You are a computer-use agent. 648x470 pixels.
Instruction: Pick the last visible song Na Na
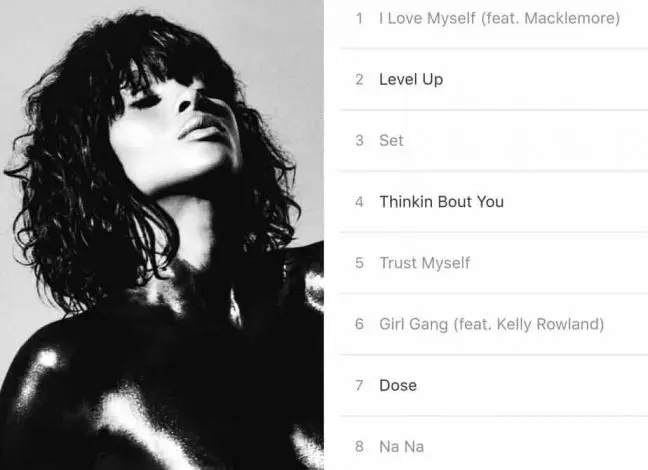(401, 446)
